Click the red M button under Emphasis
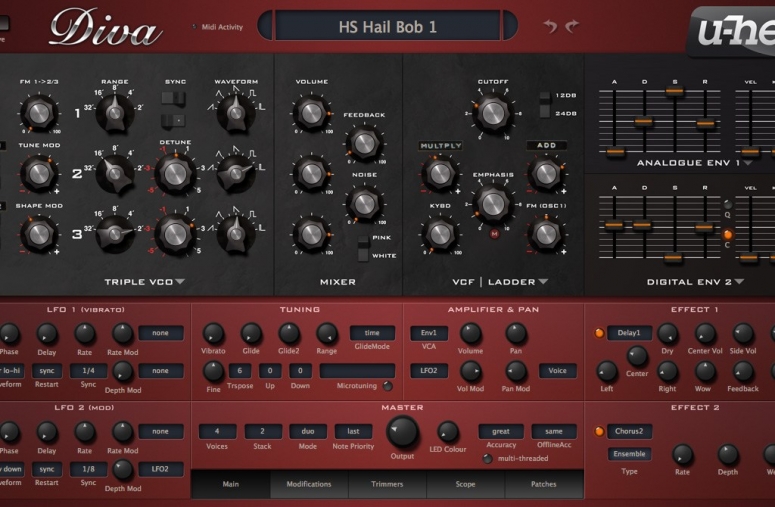The height and width of the screenshot is (507, 775). pos(493,232)
